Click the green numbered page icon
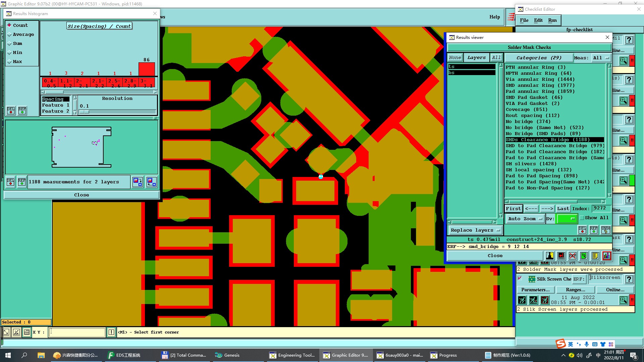This screenshot has height=362, width=644. click(x=584, y=256)
